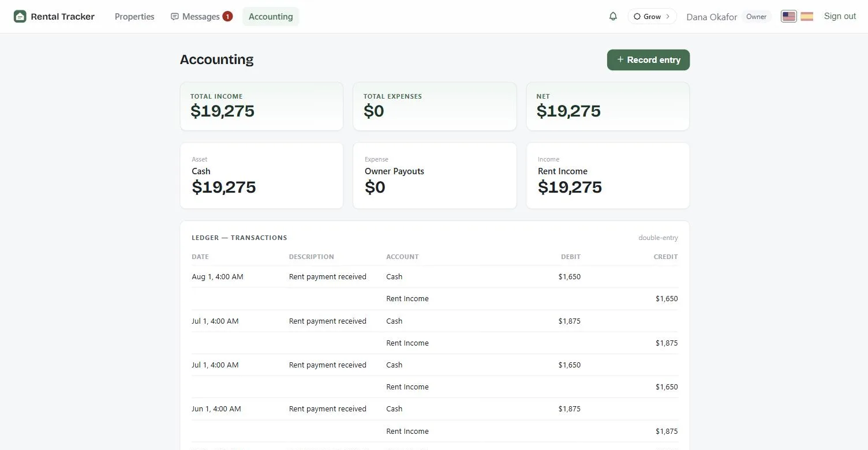This screenshot has width=868, height=450.
Task: Click the Dana Okafor user name
Action: coord(712,17)
